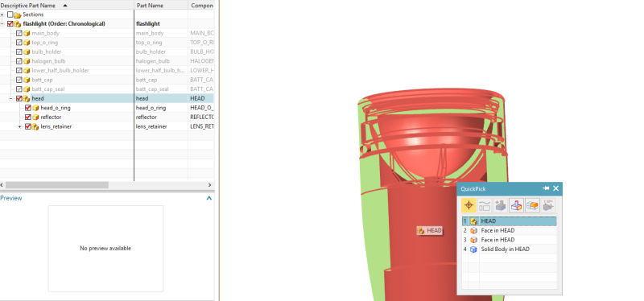The width and height of the screenshot is (644, 301).
Task: Choose the Features filter icon in QuickPick
Action: pos(501,205)
